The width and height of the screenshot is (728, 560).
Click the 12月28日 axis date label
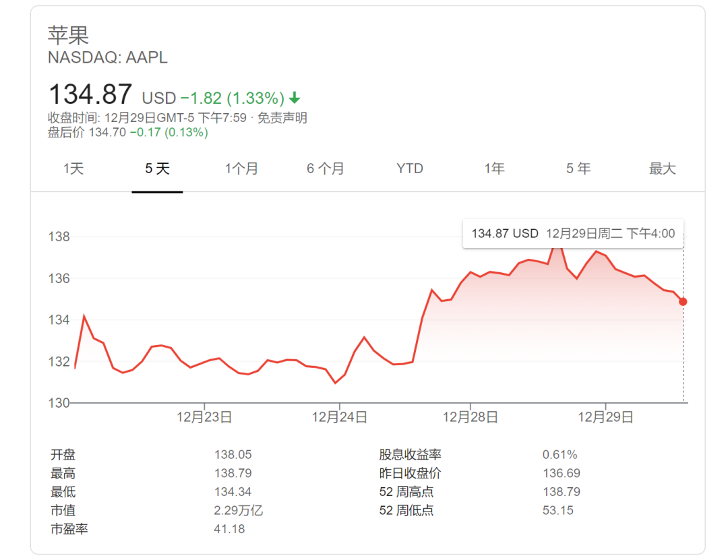(471, 417)
